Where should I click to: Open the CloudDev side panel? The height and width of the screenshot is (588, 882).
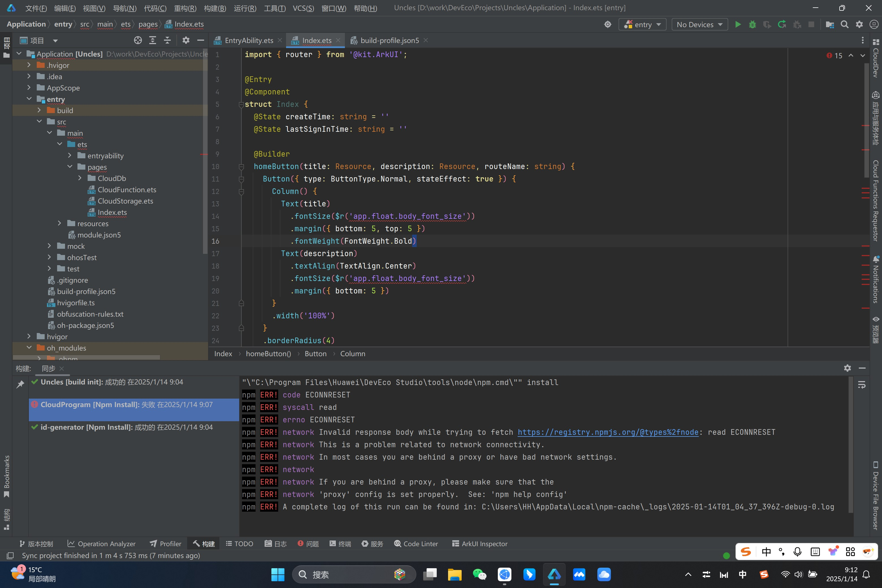tap(875, 58)
